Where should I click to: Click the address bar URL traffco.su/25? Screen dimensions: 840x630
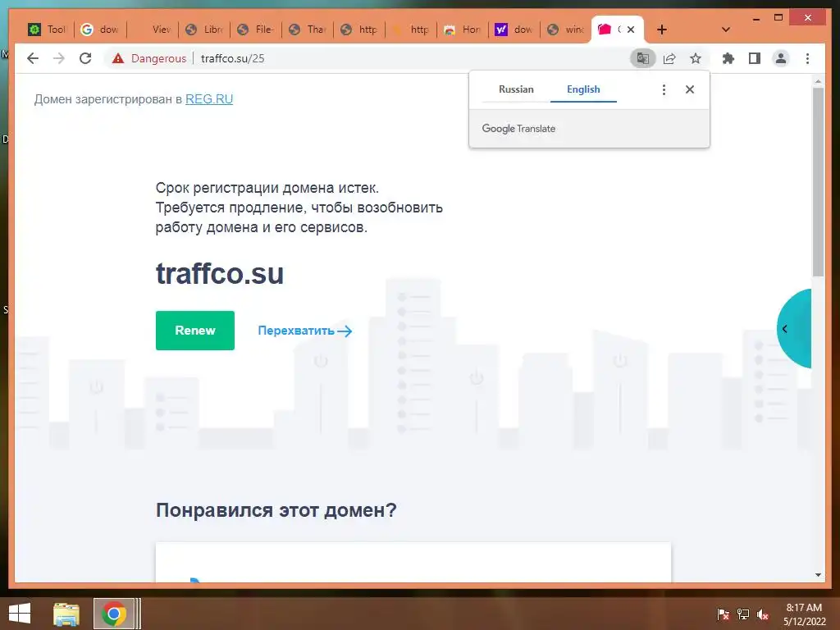232,58
